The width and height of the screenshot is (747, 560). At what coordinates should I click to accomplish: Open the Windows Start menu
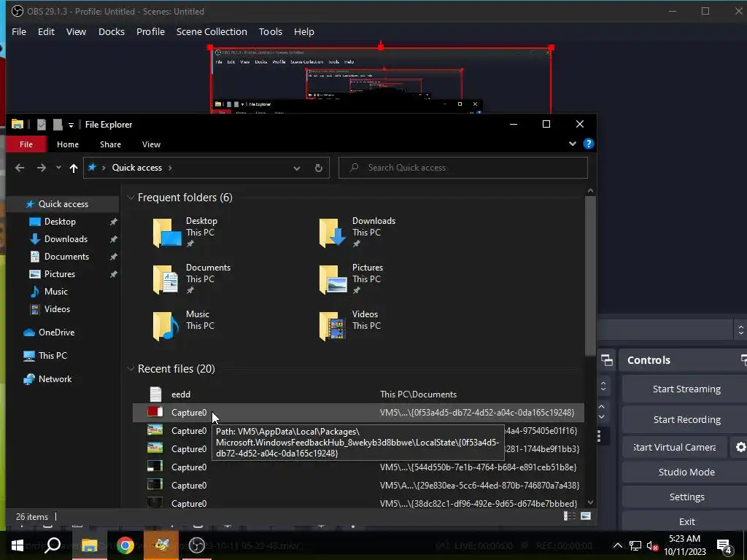[x=18, y=545]
